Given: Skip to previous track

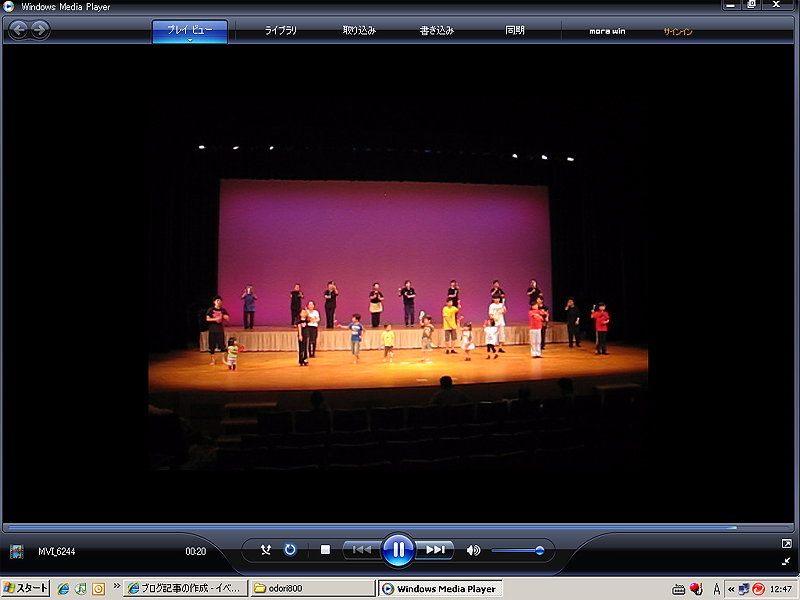Looking at the screenshot, I should click(x=362, y=549).
